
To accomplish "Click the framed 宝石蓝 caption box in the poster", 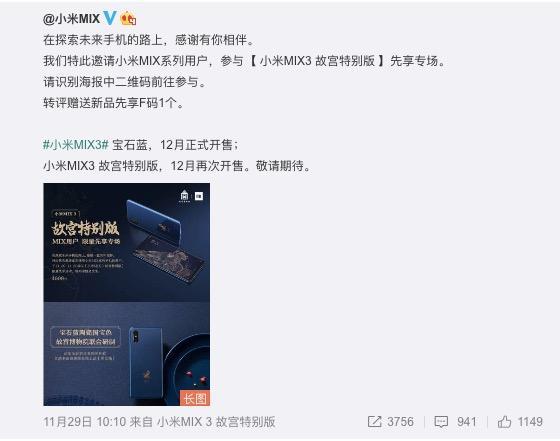I will pyautogui.click(x=85, y=337).
